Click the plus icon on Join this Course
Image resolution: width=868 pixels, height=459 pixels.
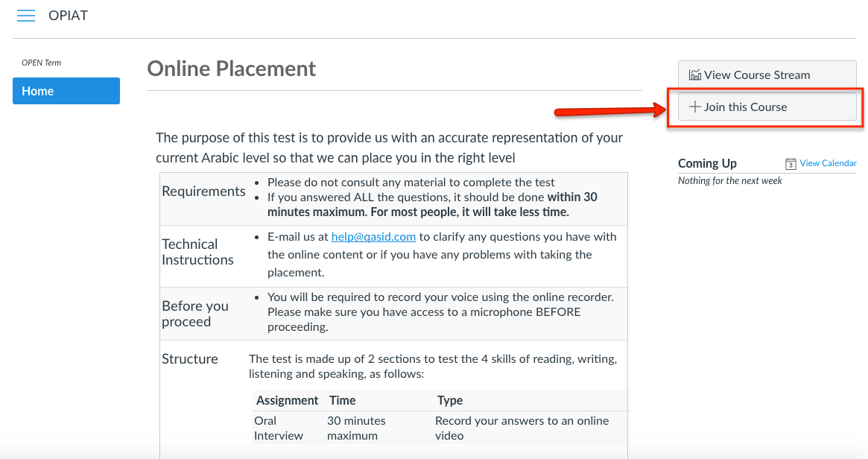pyautogui.click(x=694, y=107)
